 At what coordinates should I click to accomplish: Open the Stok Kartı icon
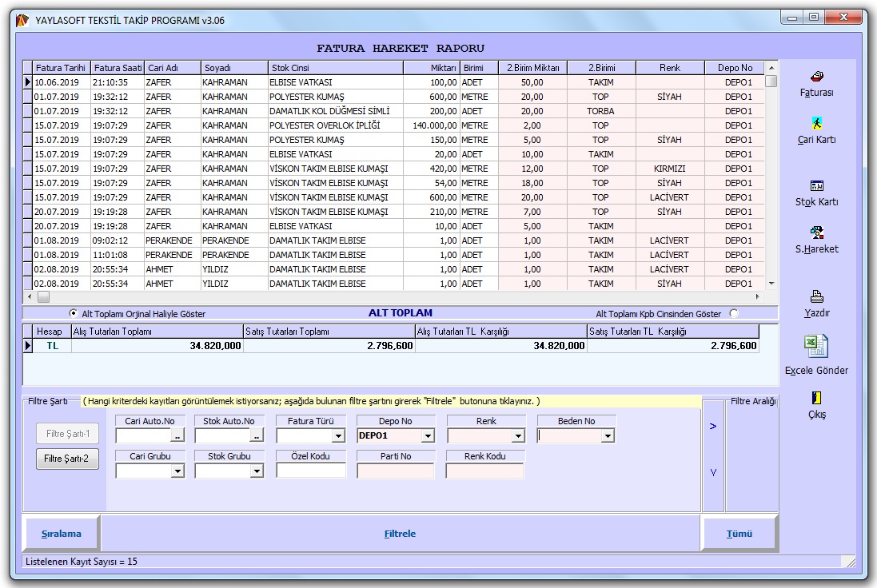click(x=816, y=185)
